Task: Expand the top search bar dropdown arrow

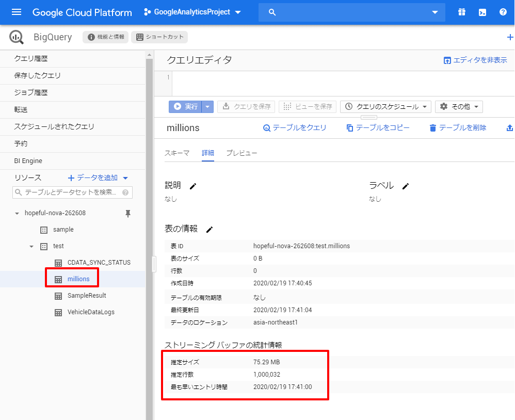Action: (x=435, y=12)
